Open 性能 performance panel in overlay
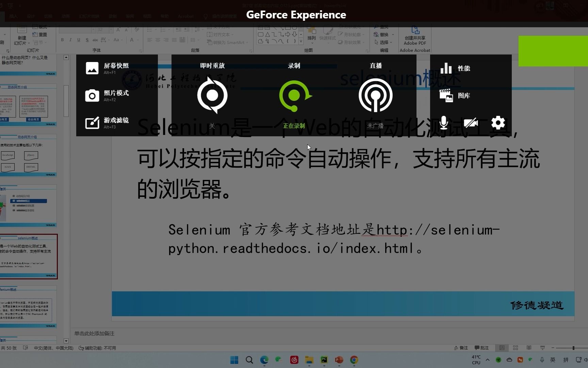 (x=455, y=68)
